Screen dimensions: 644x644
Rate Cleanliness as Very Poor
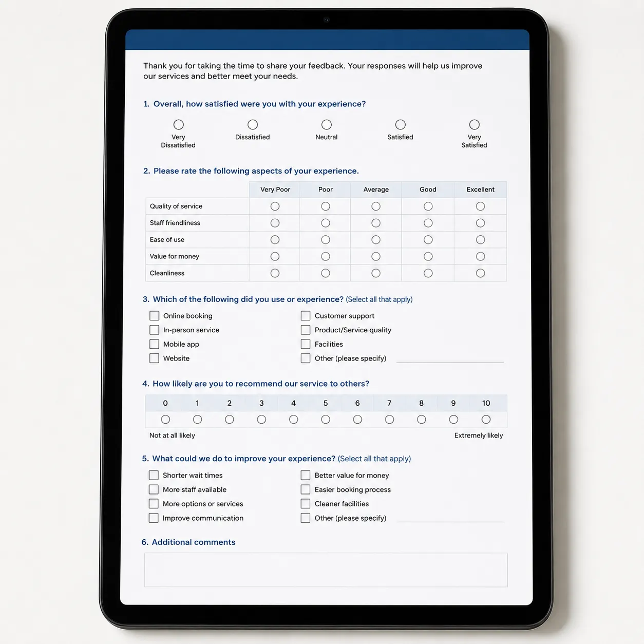pyautogui.click(x=275, y=273)
